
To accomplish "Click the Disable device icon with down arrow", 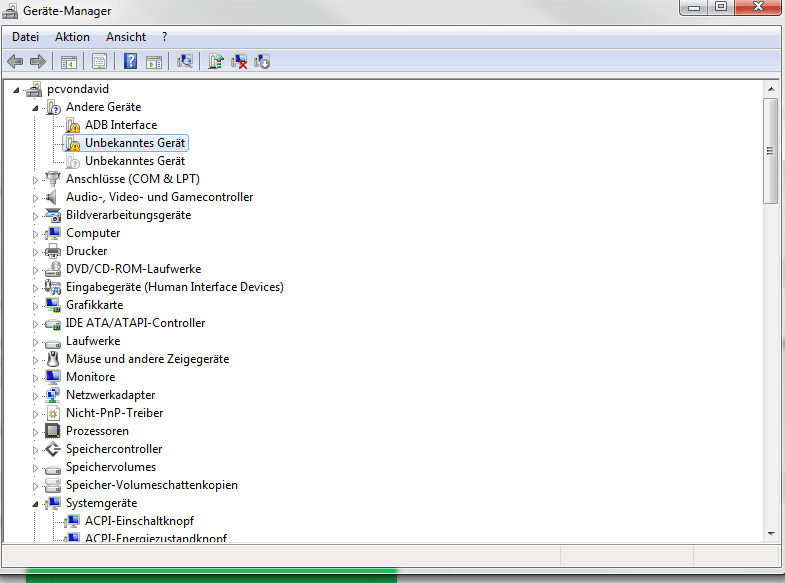I will pyautogui.click(x=262, y=62).
